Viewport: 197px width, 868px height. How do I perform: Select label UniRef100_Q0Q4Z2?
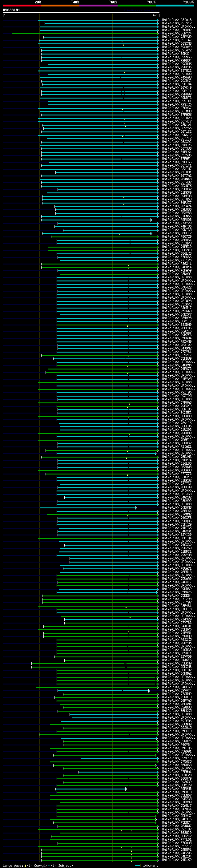click(177, 287)
